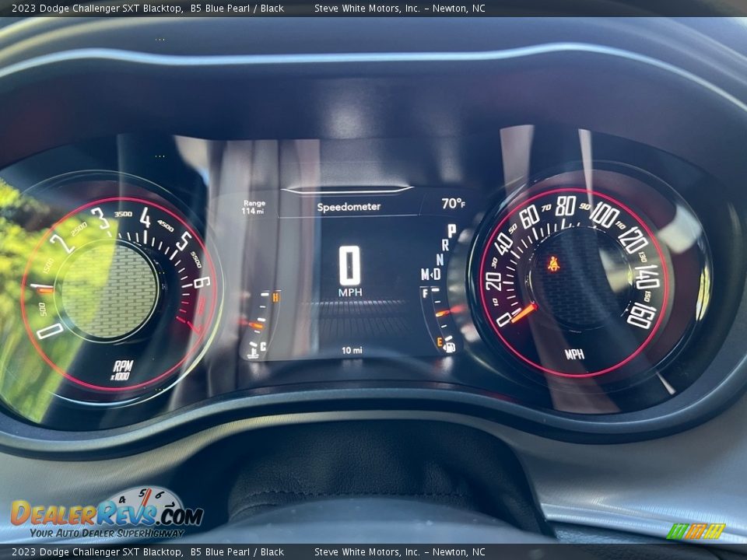Open the DealerRevs.com logo link
The width and height of the screenshot is (747, 560).
107,513
